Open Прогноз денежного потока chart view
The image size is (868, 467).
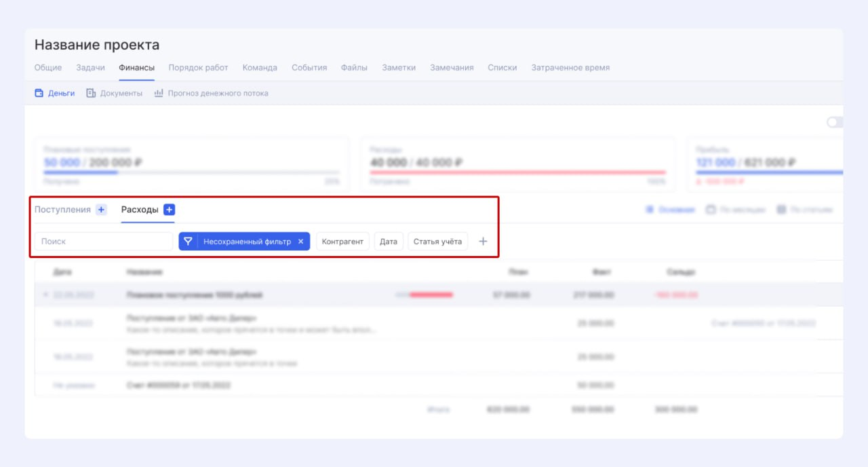pos(211,93)
